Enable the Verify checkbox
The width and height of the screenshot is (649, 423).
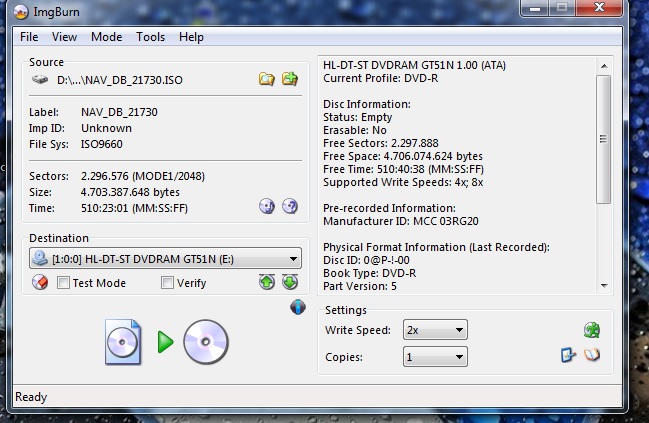tap(167, 283)
